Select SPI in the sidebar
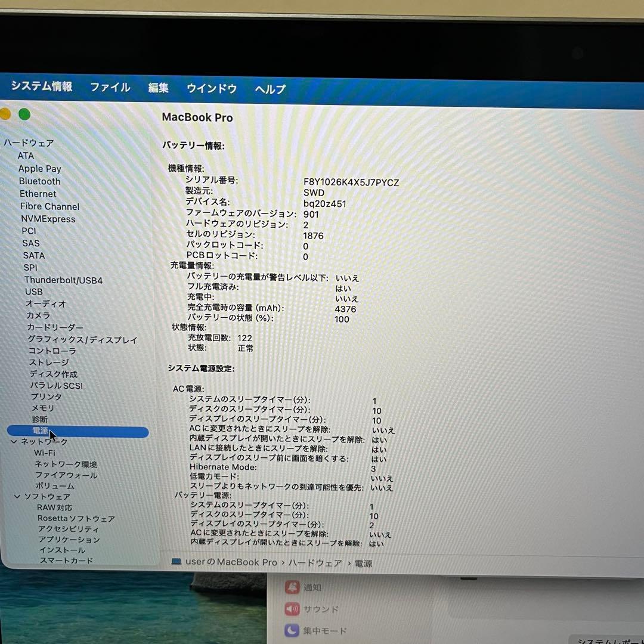The width and height of the screenshot is (644, 644). coord(30,267)
